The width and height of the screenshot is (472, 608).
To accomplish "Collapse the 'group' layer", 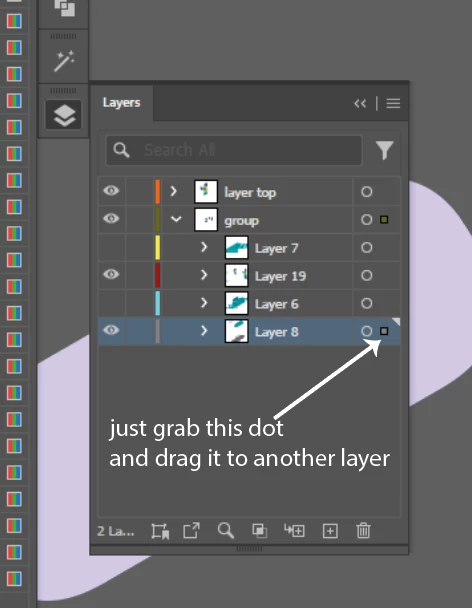I will 176,219.
